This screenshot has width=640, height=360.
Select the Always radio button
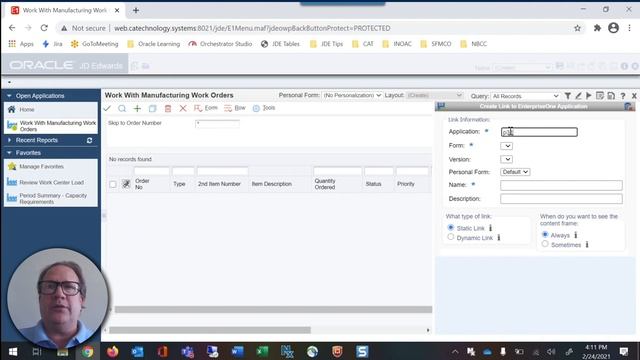tap(545, 234)
